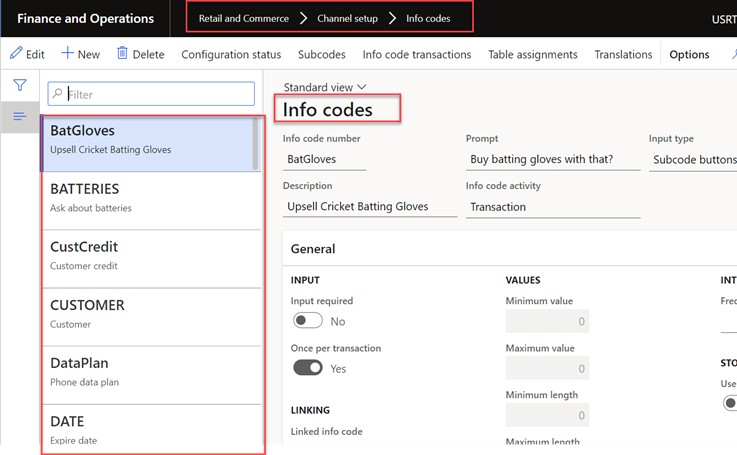737x455 pixels.
Task: Select the DataPlan info code
Action: (x=151, y=375)
